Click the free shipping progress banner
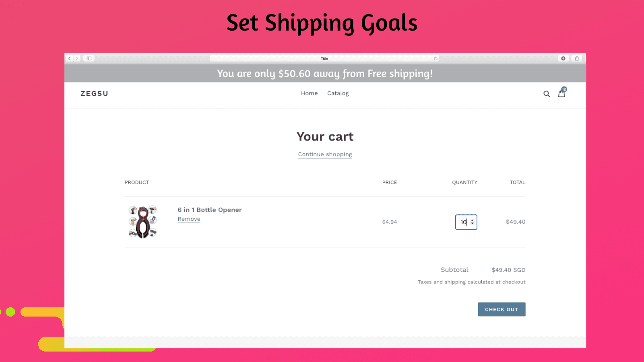The width and height of the screenshot is (644, 362). click(x=325, y=74)
